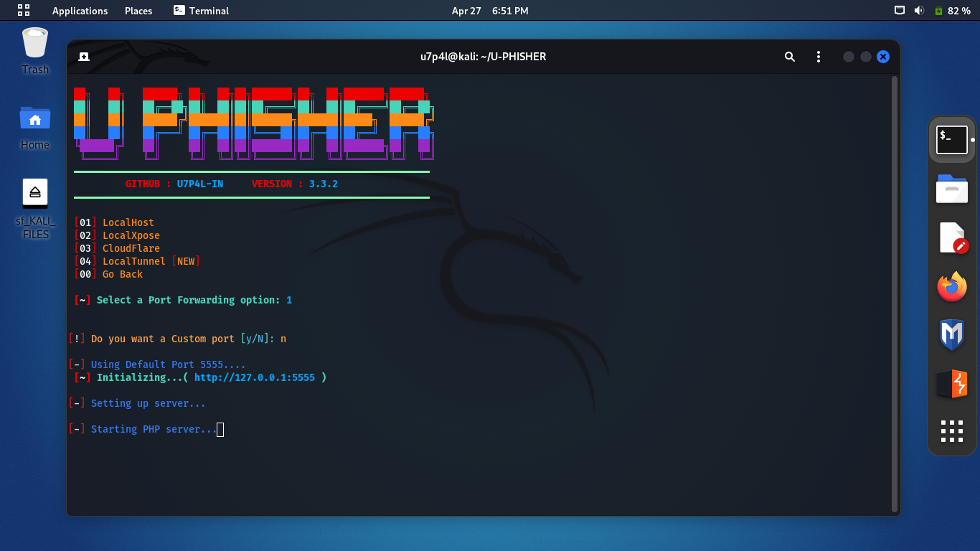
Task: Click the http://127.0.0.1:5555 URL
Action: (255, 377)
